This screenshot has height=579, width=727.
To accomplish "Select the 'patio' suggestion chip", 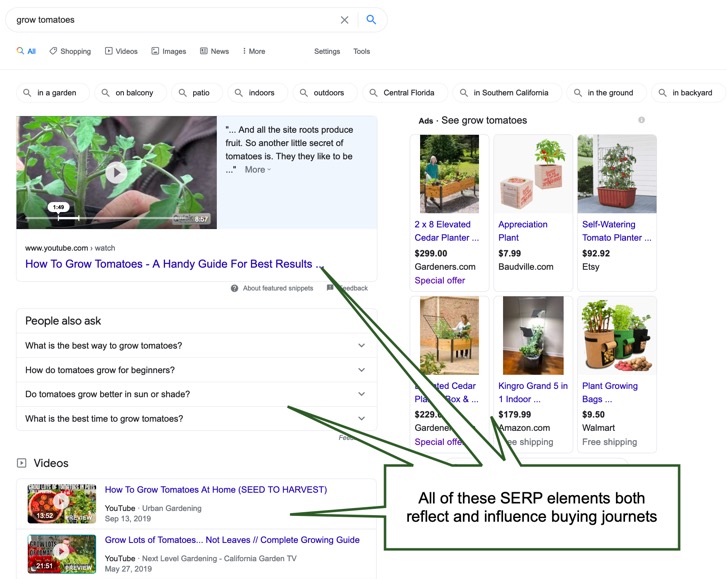I will 197,93.
